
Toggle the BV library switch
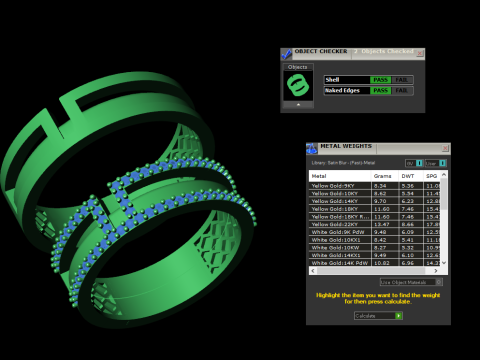click(414, 163)
